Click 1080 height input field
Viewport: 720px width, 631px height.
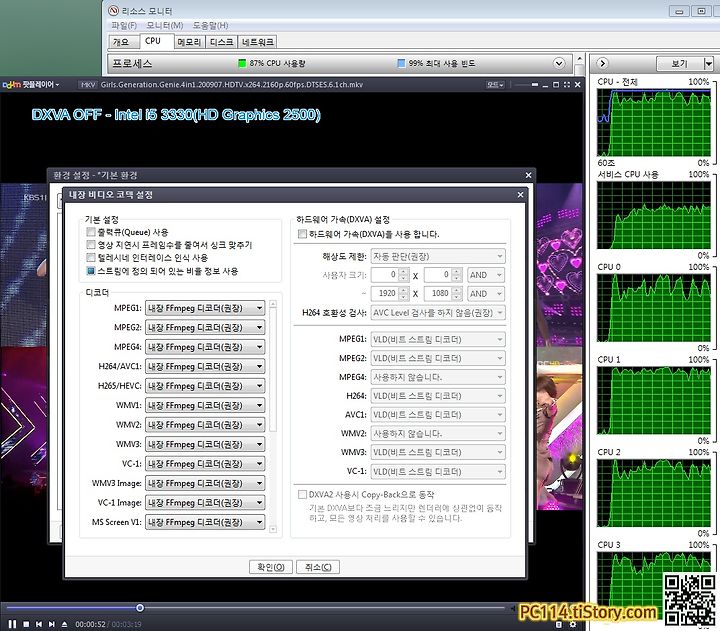click(438, 293)
